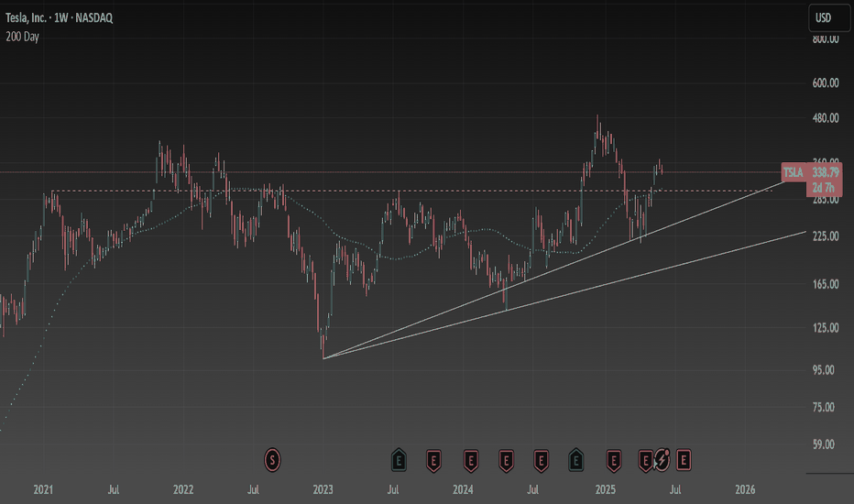Click the 2d 7h bar countdown label
The image size is (854, 504).
(x=824, y=188)
